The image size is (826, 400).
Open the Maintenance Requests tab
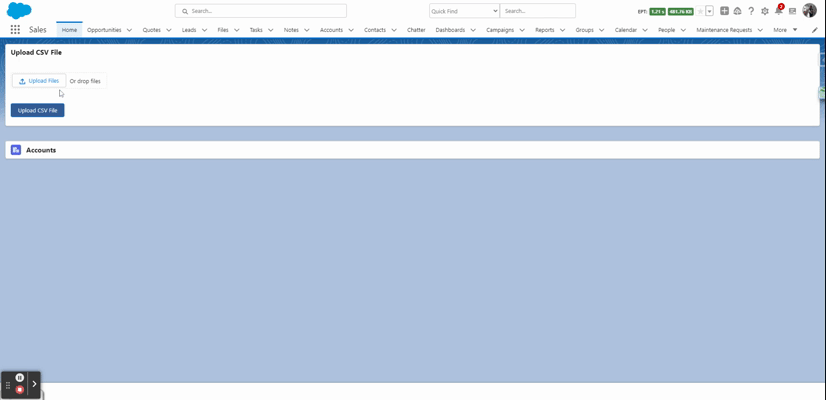724,30
